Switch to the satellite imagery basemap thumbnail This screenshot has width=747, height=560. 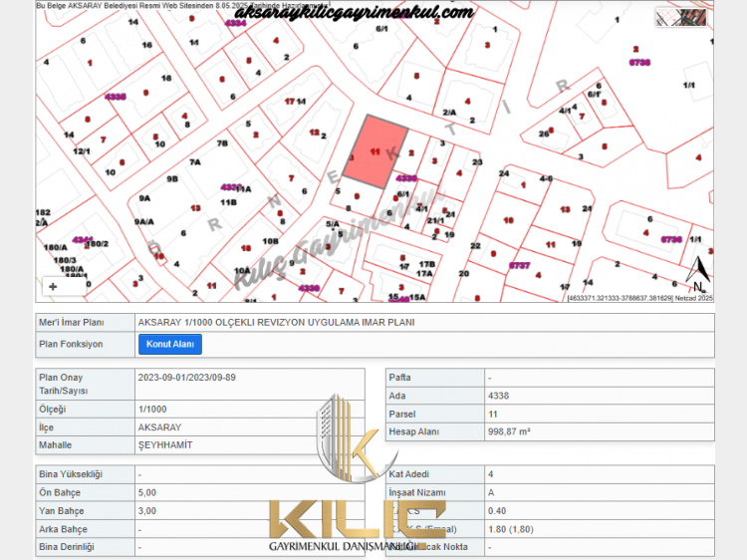click(695, 16)
